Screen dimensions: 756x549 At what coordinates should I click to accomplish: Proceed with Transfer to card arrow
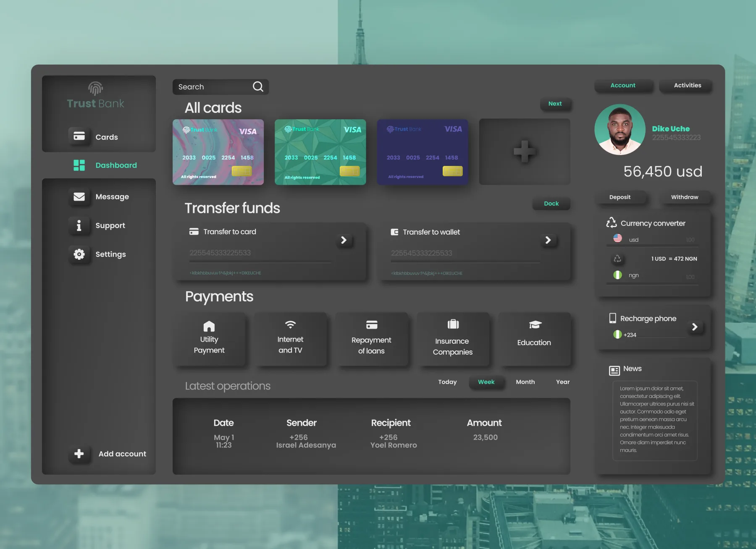(344, 240)
